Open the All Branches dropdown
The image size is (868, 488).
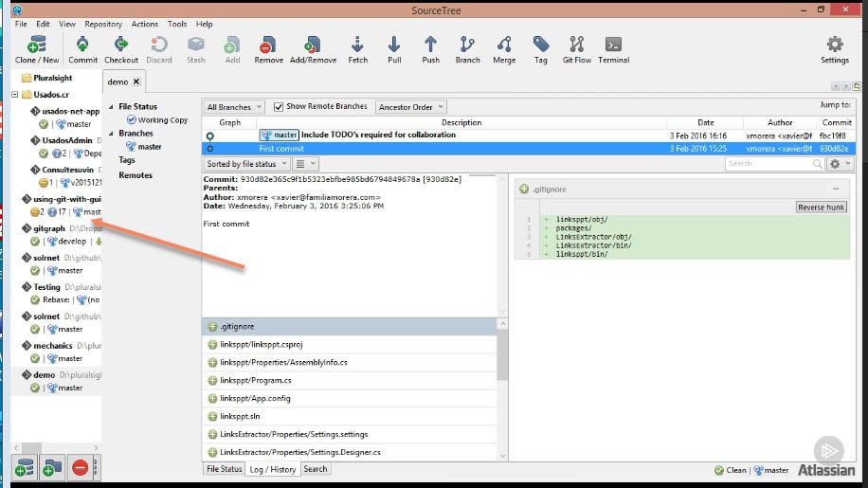tap(234, 107)
